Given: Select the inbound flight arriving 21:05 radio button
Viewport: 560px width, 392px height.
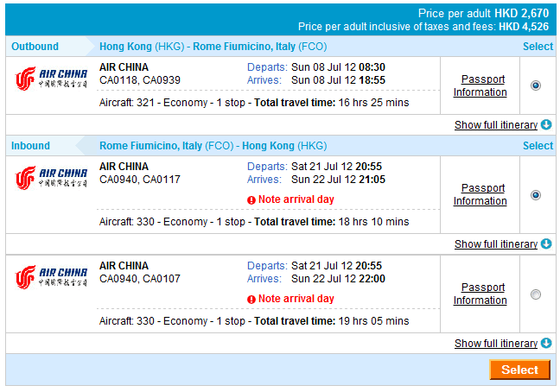Looking at the screenshot, I should pos(536,195).
